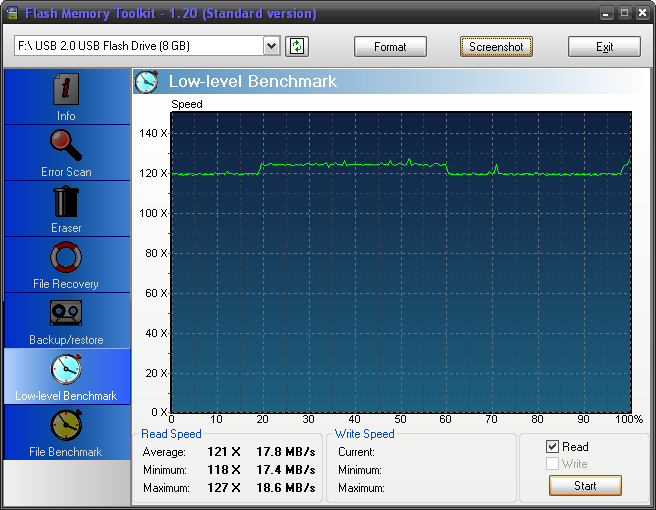Click the maximum speed 127 X

coord(224,488)
